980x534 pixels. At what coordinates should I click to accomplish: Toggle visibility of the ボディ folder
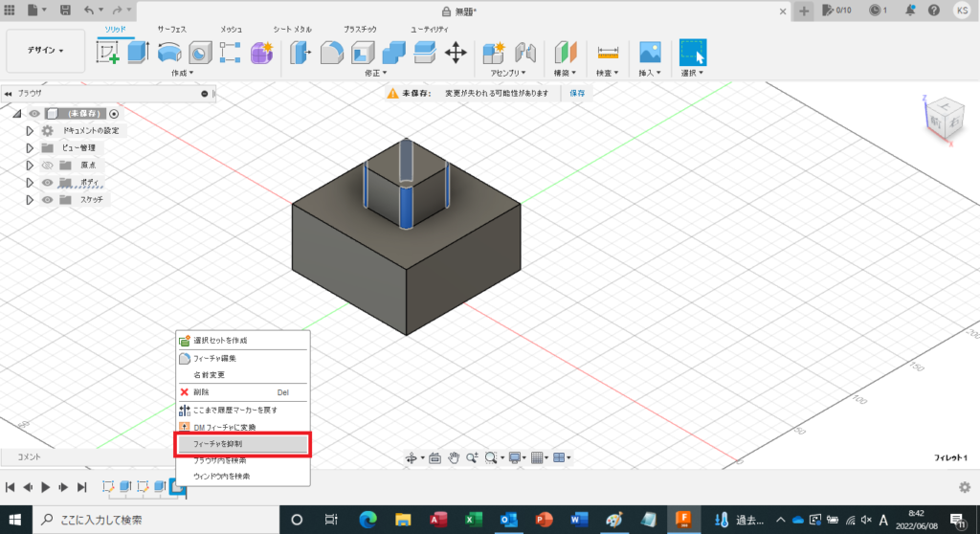pos(48,183)
